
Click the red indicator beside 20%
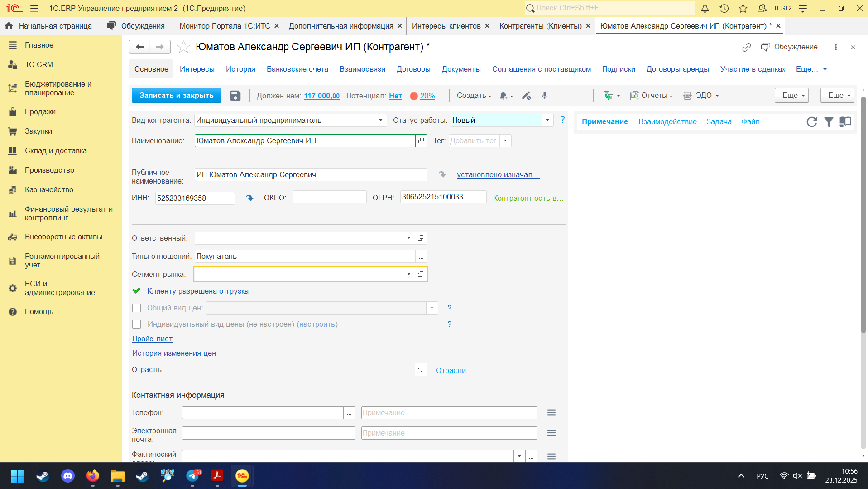pyautogui.click(x=414, y=96)
